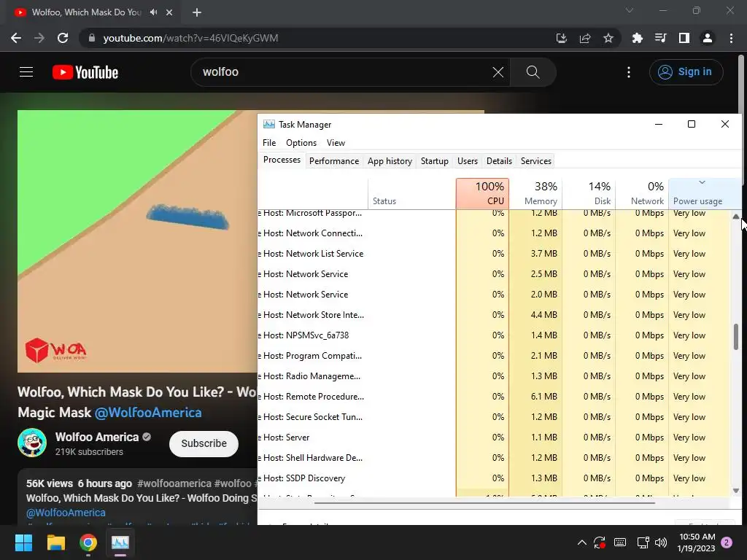Open Wolfoo America channel avatar
Image resolution: width=747 pixels, height=560 pixels.
32,443
